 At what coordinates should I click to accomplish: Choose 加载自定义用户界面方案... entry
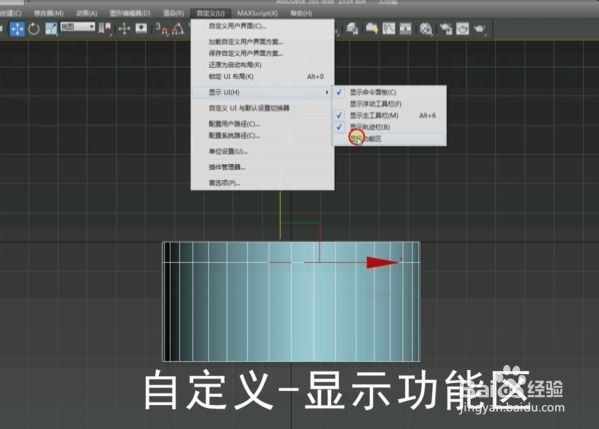pyautogui.click(x=262, y=42)
